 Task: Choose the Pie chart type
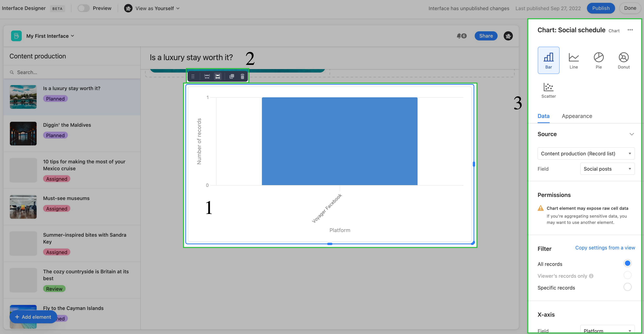tap(598, 60)
